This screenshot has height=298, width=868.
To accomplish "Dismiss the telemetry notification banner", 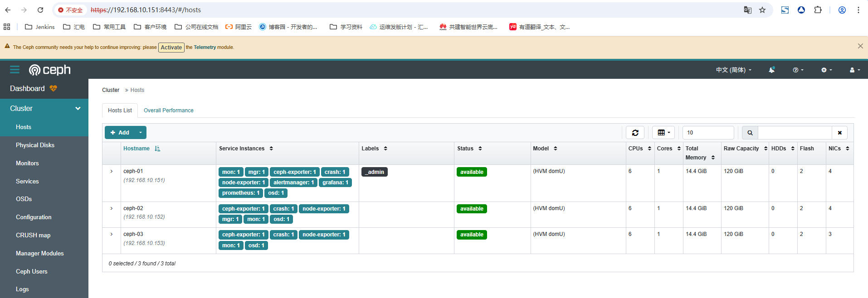I will point(860,46).
